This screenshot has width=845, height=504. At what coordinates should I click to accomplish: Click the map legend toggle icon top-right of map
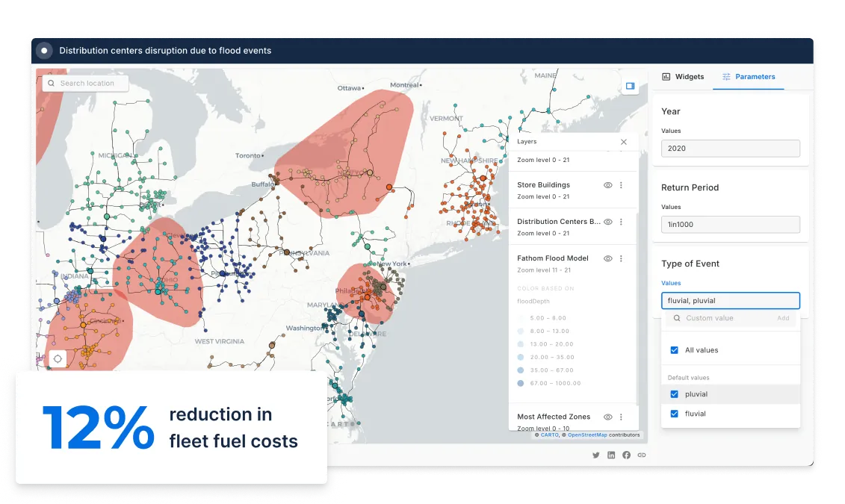(x=630, y=85)
